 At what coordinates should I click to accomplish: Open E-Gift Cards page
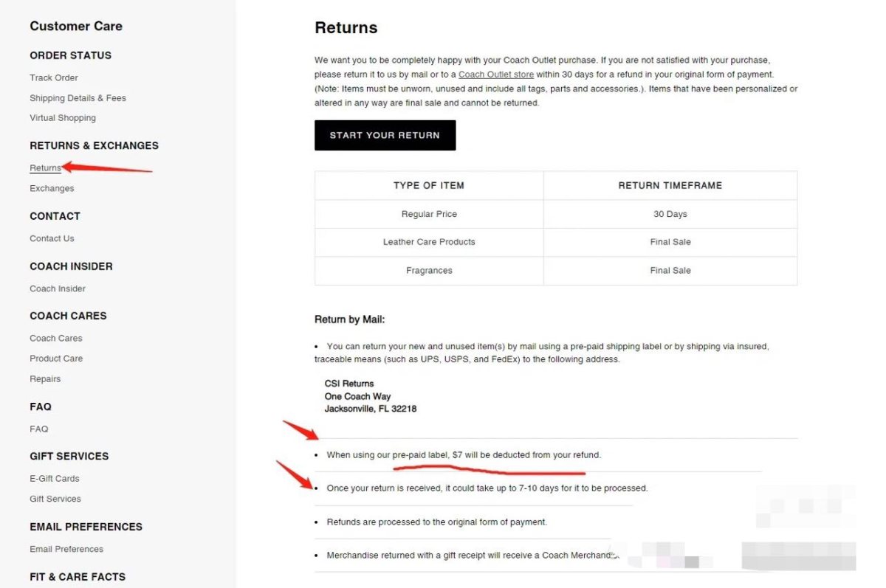coord(55,478)
